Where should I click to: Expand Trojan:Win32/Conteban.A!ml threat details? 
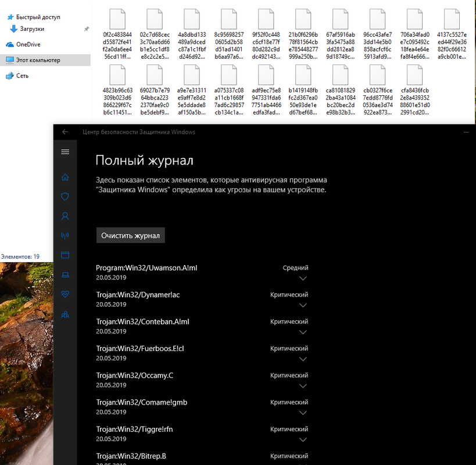coord(303,332)
